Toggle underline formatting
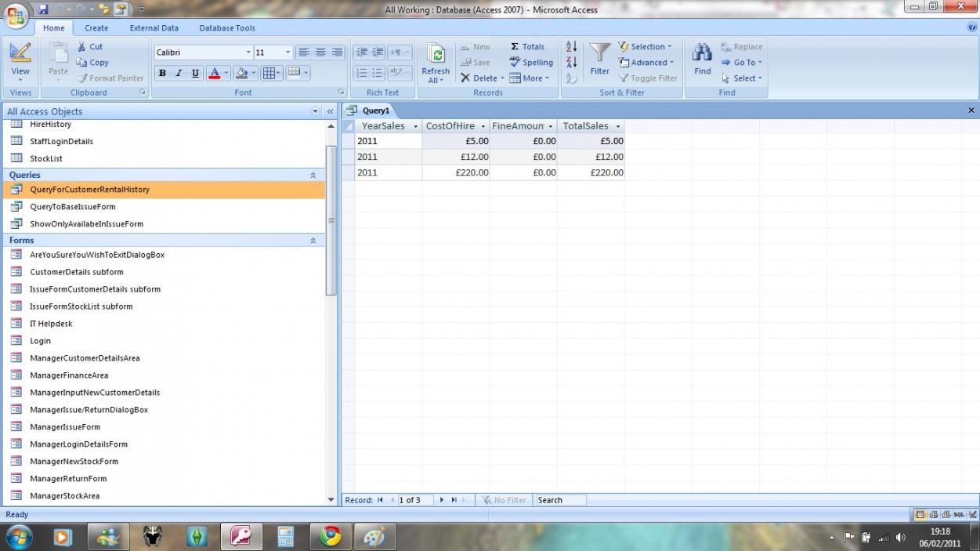Image resolution: width=980 pixels, height=551 pixels. click(196, 73)
